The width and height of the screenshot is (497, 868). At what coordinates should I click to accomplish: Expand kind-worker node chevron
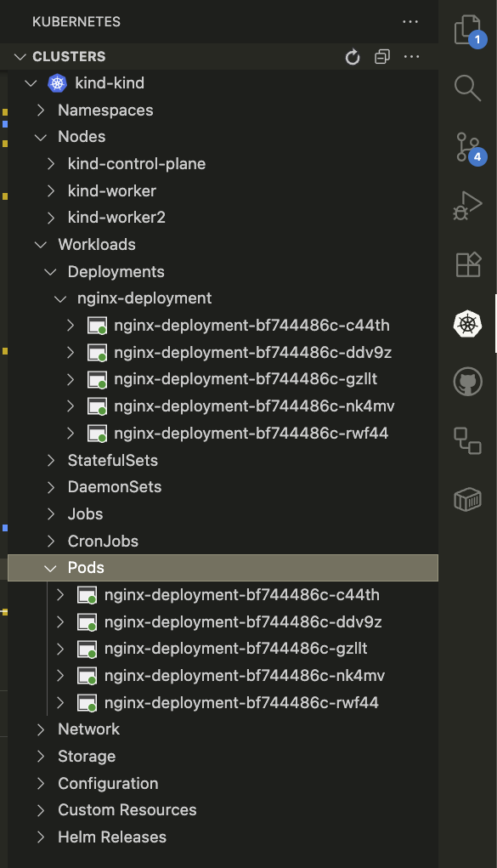(51, 191)
